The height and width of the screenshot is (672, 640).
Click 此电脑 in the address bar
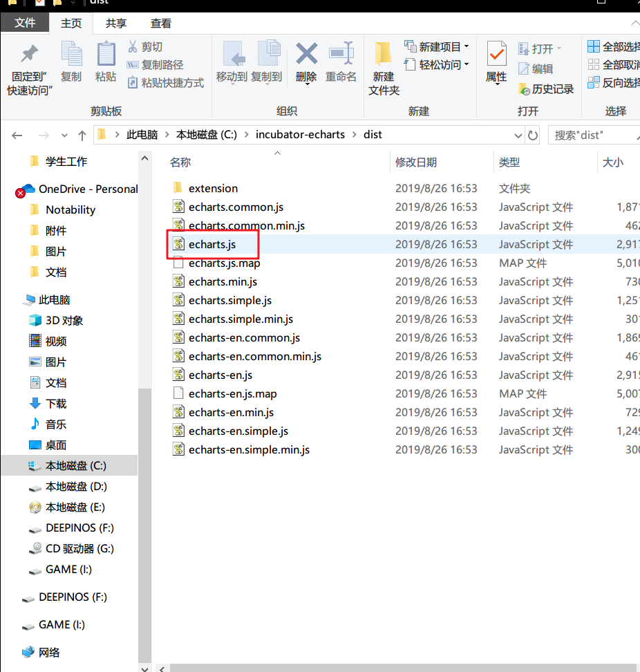pyautogui.click(x=142, y=135)
